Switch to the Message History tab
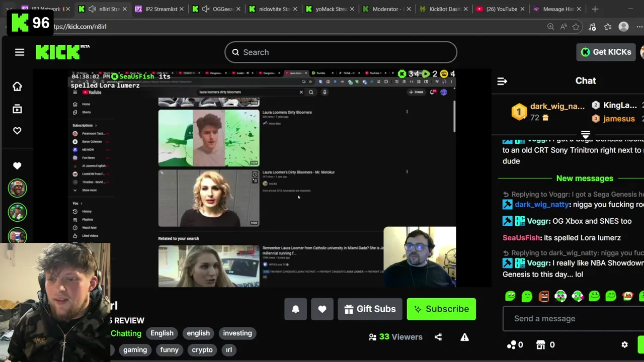This screenshot has width=644, height=362. click(558, 9)
